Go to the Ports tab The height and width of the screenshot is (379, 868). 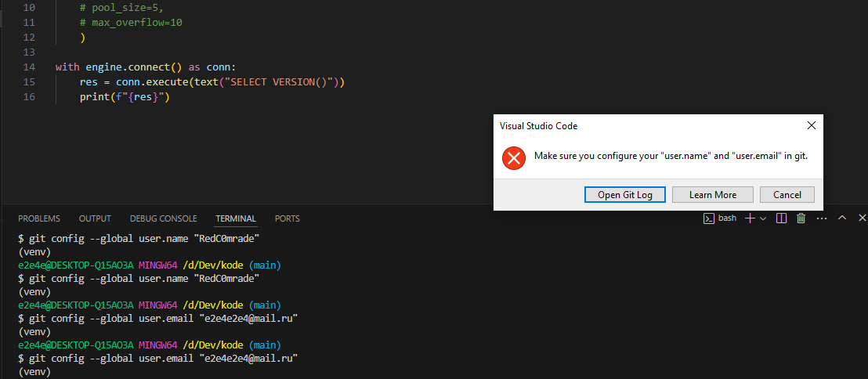point(287,218)
